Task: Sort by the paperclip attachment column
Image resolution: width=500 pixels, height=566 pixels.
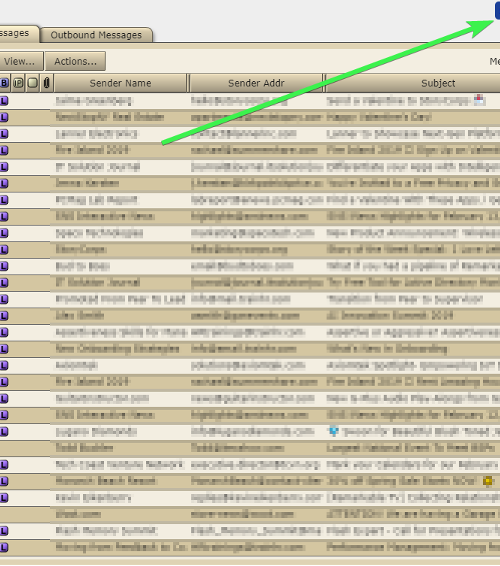Action: [47, 83]
